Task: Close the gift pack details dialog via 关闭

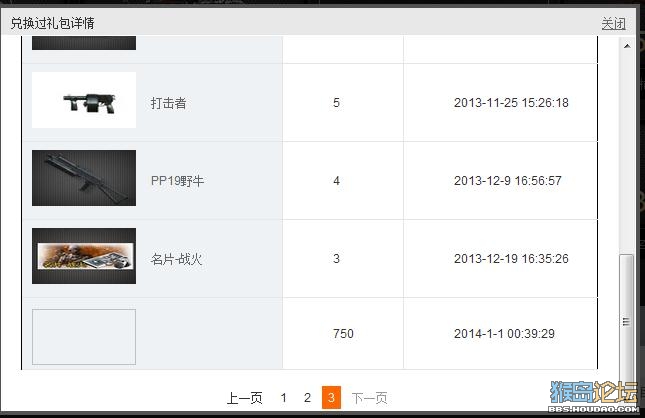Action: pos(613,23)
